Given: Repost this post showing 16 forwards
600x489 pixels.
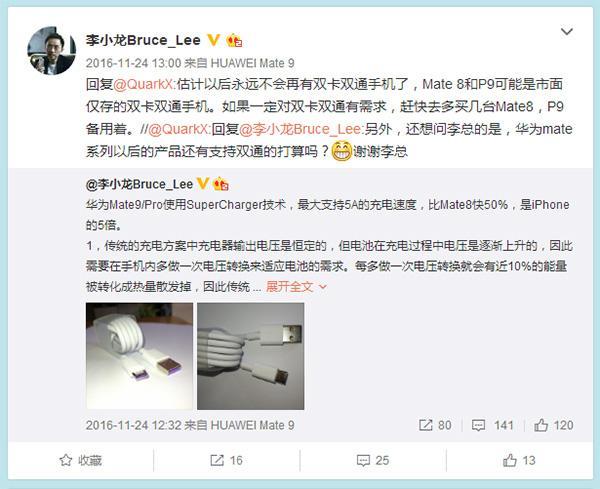Looking at the screenshot, I should tap(227, 460).
